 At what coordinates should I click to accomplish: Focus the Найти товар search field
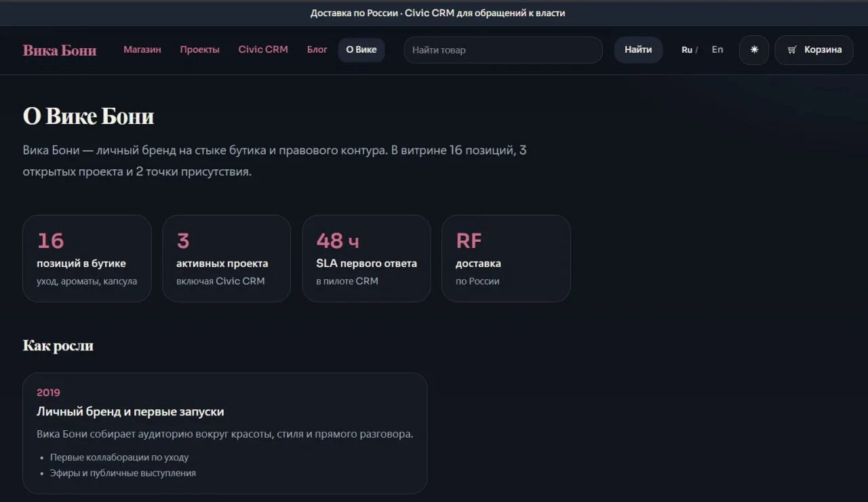[503, 50]
